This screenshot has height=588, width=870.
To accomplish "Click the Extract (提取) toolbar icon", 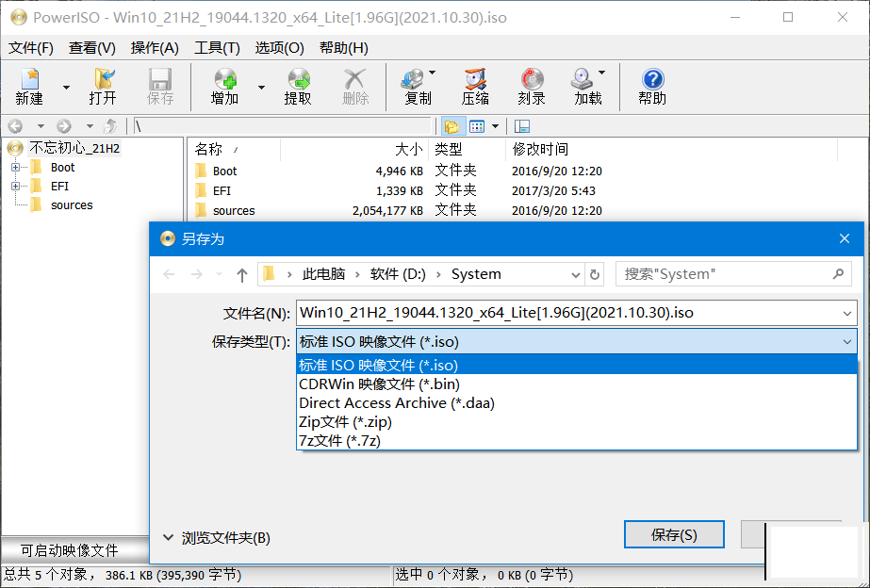I will click(298, 87).
